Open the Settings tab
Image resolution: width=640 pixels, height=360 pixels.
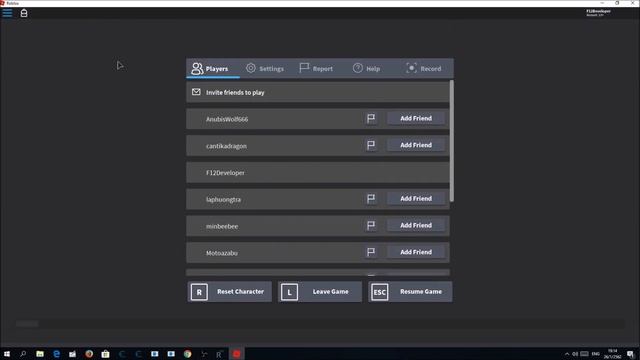[x=265, y=69]
